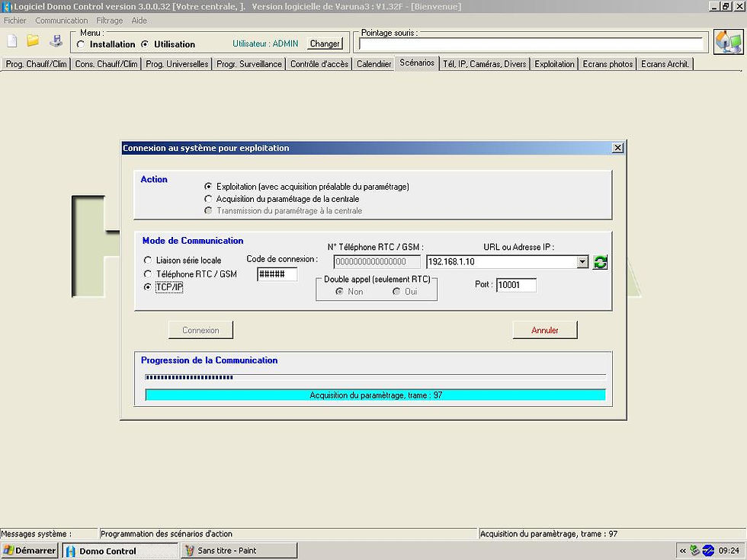Click the Utilisateur : ADMIN label

[265, 43]
